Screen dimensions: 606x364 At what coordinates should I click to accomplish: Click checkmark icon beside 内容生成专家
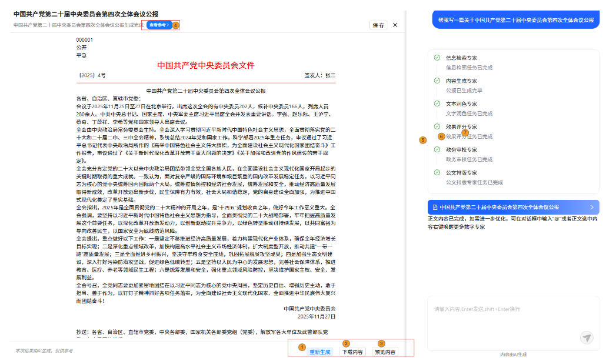point(437,81)
